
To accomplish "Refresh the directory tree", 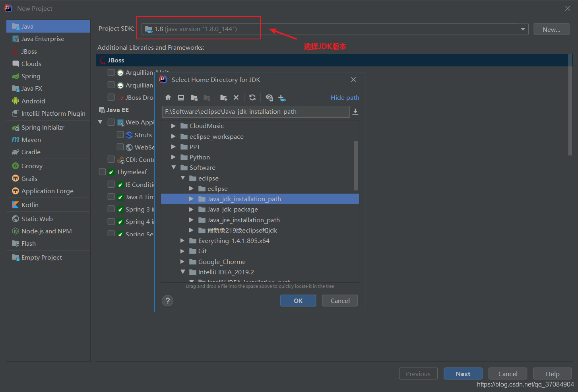I will (x=252, y=97).
